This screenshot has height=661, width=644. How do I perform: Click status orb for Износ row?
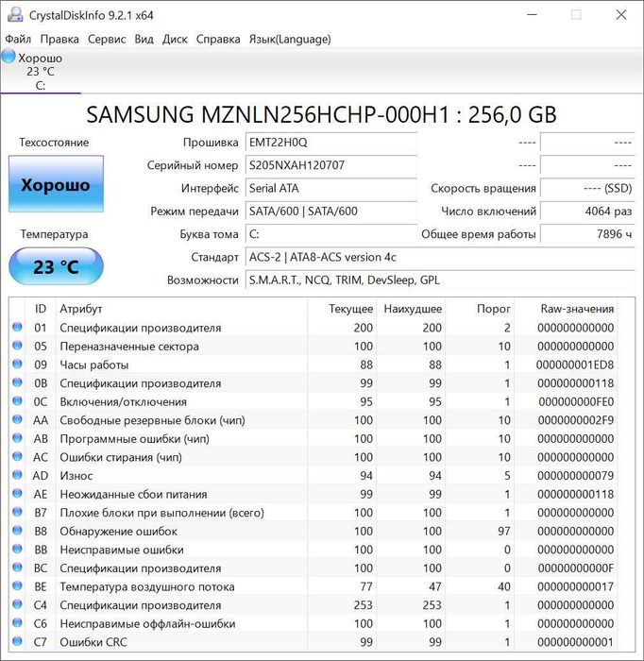point(17,475)
